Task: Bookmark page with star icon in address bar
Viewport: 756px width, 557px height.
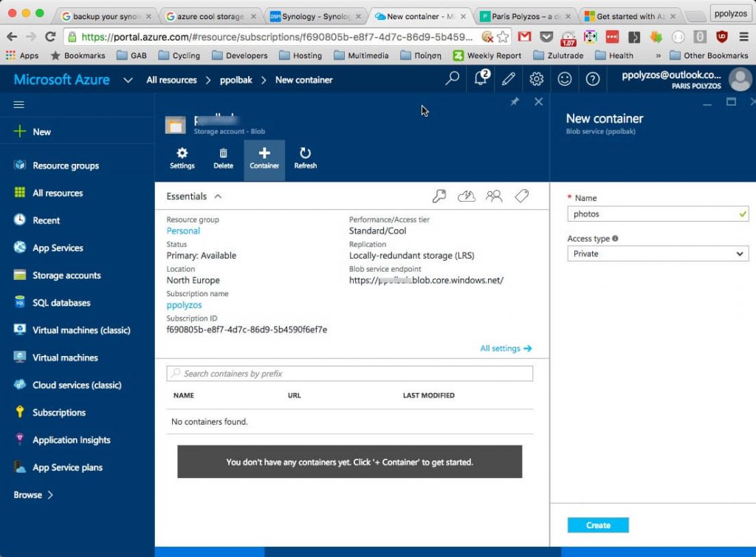Action: tap(503, 37)
